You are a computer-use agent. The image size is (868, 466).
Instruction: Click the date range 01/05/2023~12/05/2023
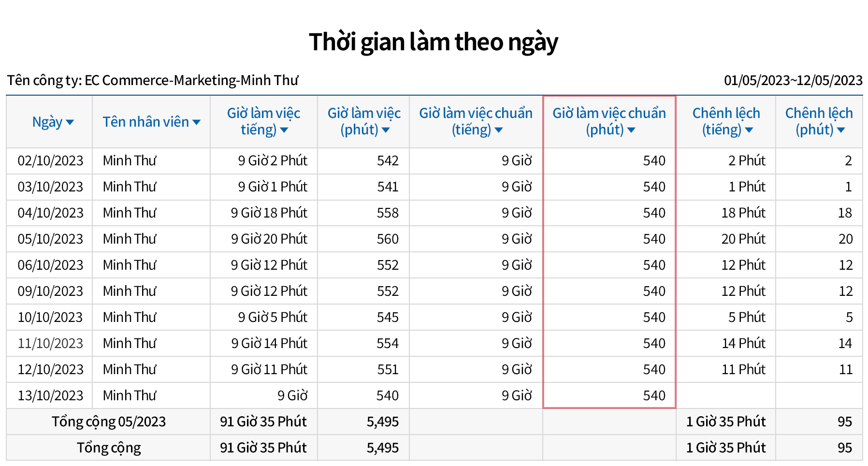tap(793, 80)
